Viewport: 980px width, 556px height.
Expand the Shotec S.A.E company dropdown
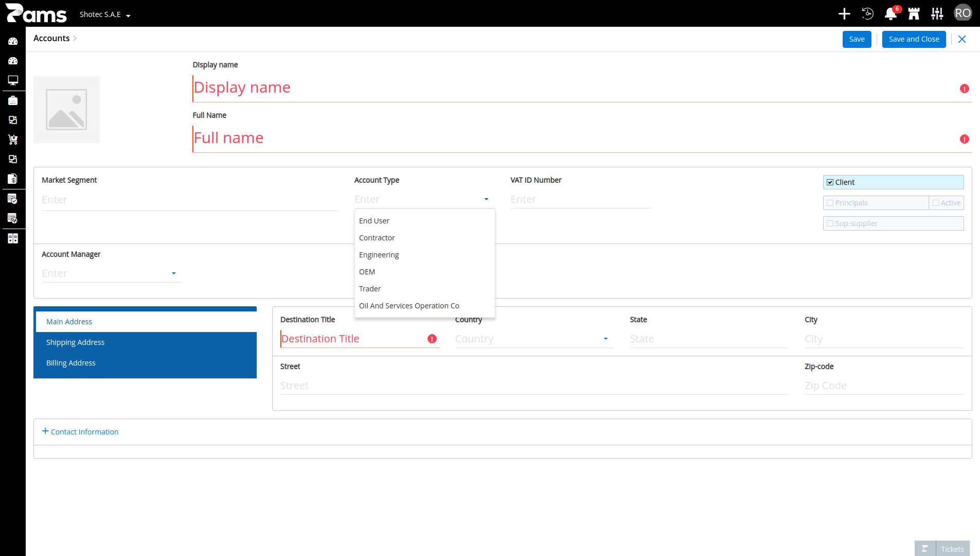coord(105,14)
